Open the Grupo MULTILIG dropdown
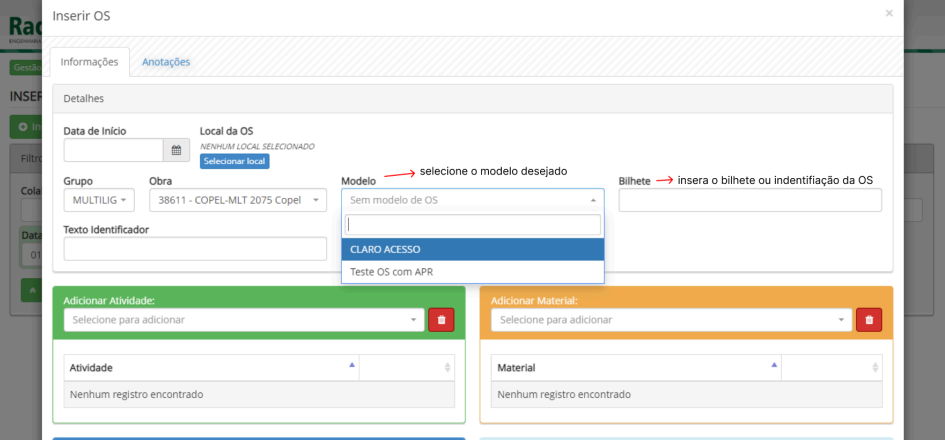Screen dimensions: 945x440 pyautogui.click(x=98, y=200)
